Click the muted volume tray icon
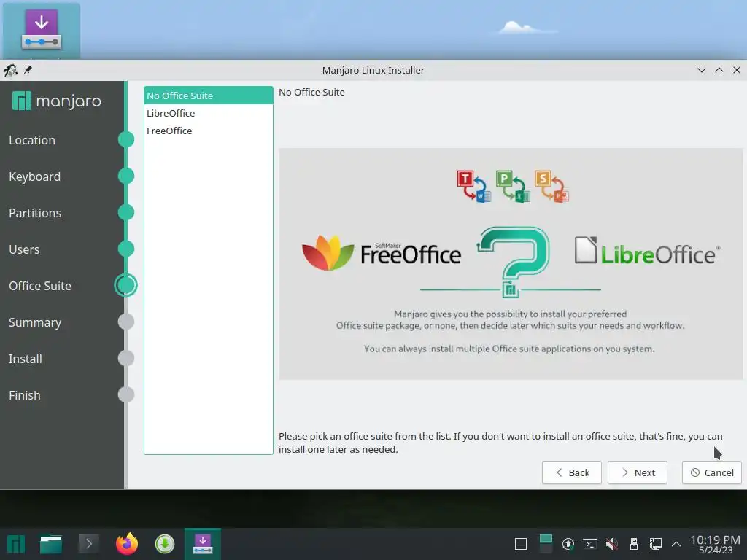747x560 pixels. 612,544
